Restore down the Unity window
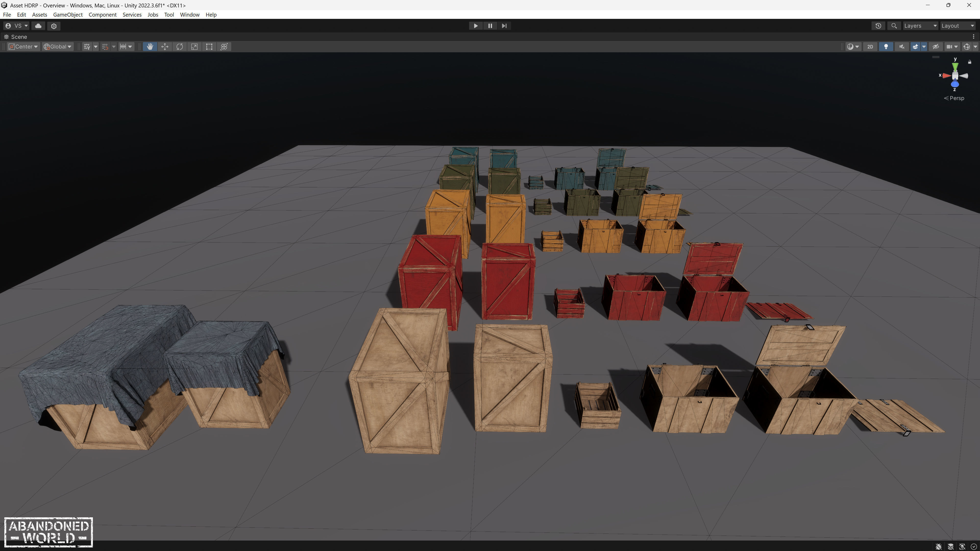Viewport: 980px width, 551px height. click(x=948, y=5)
